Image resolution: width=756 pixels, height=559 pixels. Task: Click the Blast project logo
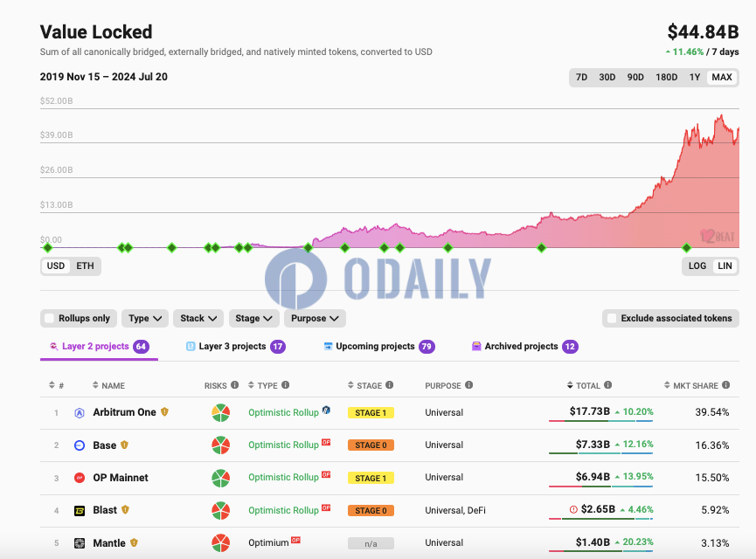[x=80, y=510]
